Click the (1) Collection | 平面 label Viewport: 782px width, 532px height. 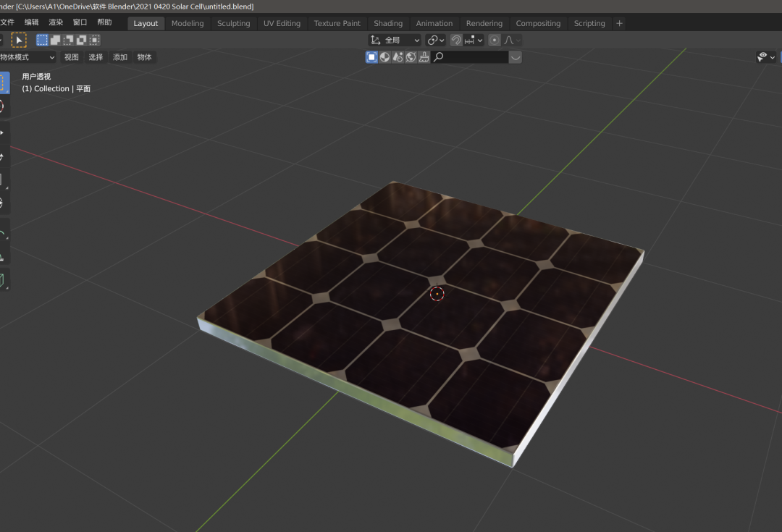click(x=56, y=89)
